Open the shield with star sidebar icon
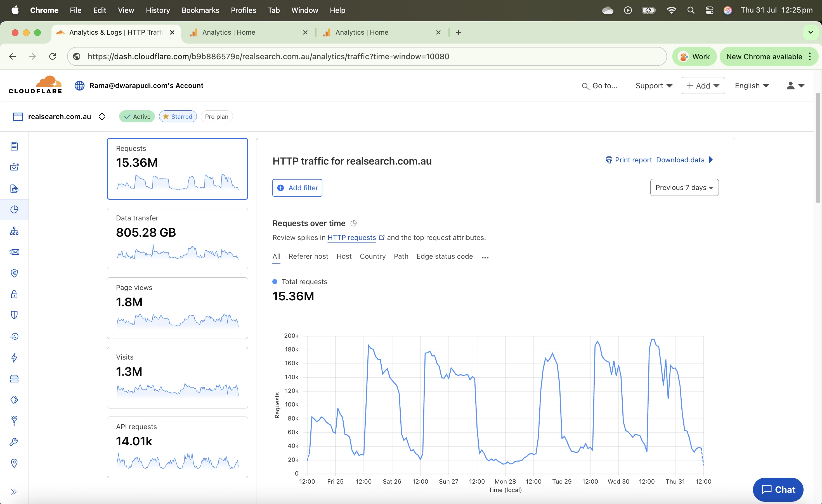The width and height of the screenshot is (822, 504). pos(14,273)
